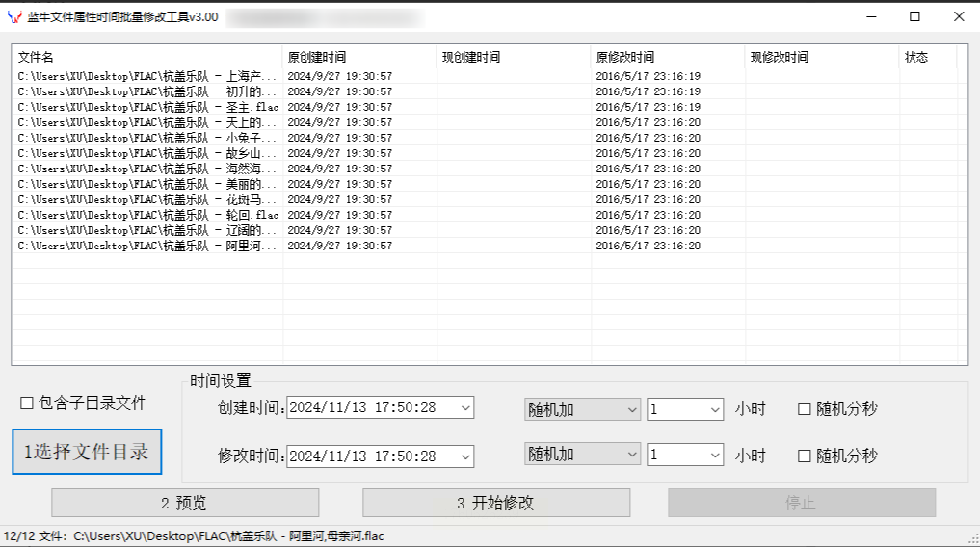Click 现修改时间 column header
Viewport: 980px width, 547px height.
pos(822,57)
